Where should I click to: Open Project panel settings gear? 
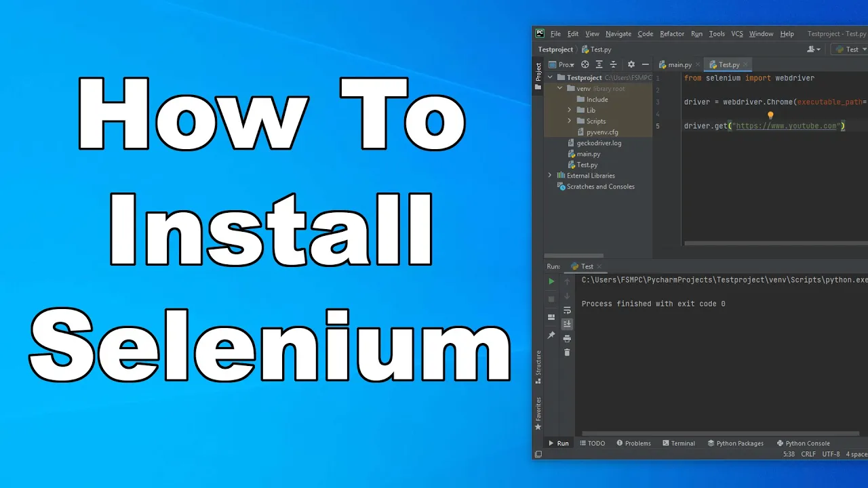click(x=631, y=64)
